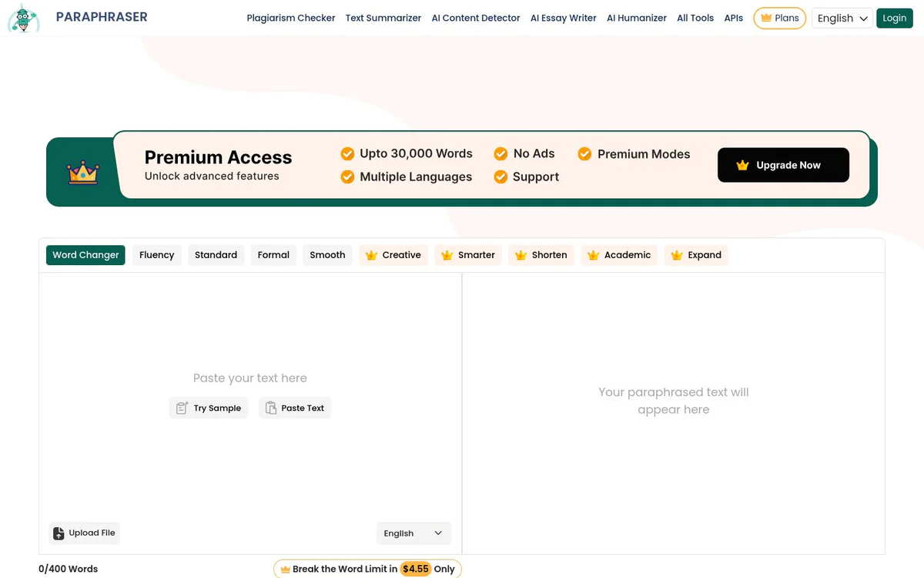Click Upload File button
Viewport: 924px width, 578px height.
[84, 533]
